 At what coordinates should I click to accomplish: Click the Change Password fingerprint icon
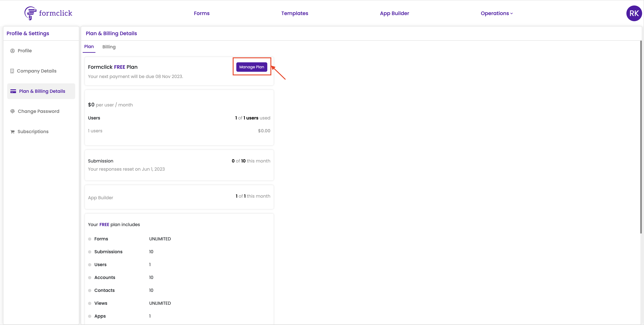(13, 111)
